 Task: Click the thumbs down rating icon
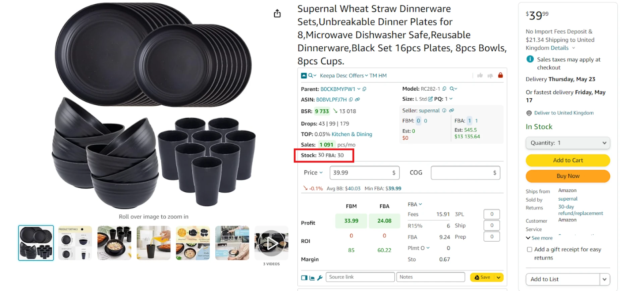490,76
